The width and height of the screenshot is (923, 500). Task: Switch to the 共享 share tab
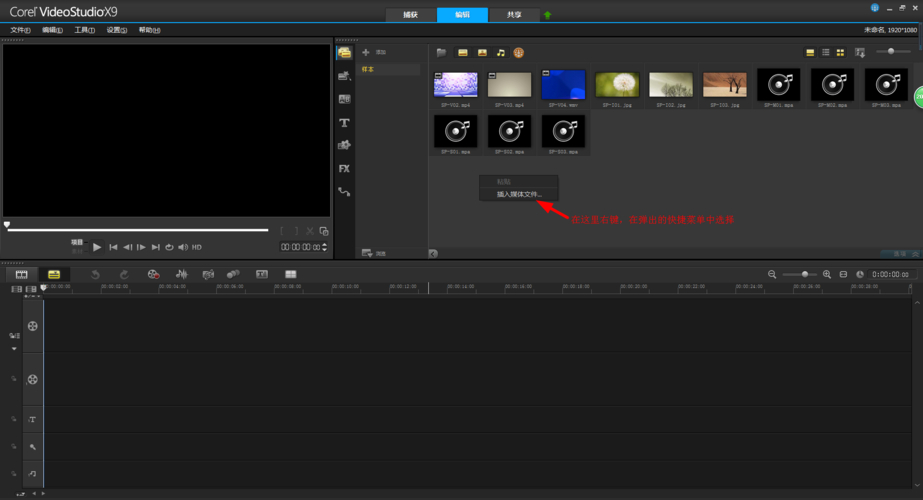(514, 15)
